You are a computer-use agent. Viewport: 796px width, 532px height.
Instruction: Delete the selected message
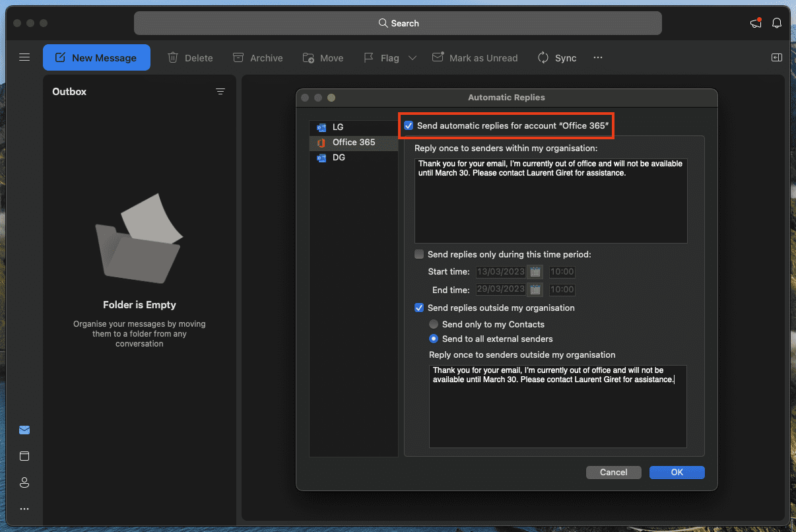pos(190,58)
